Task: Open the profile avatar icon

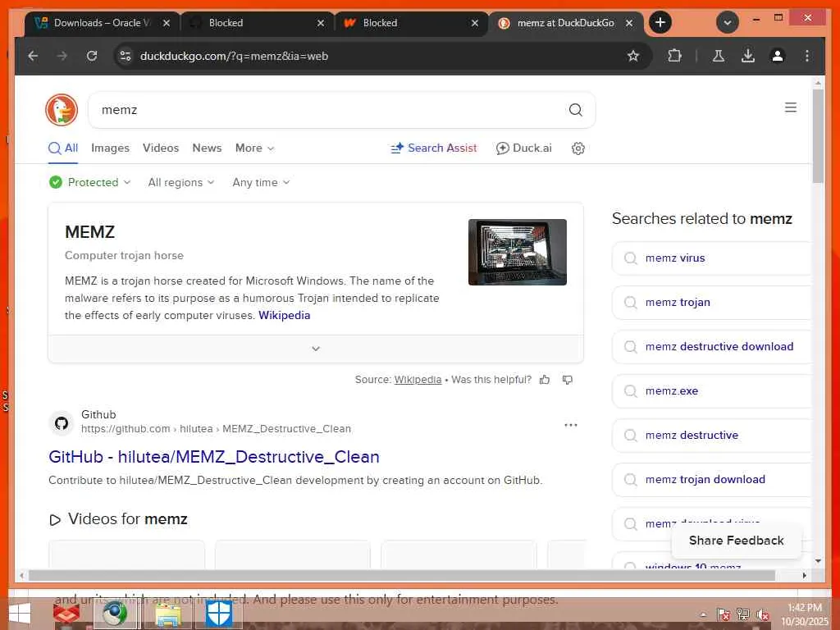Action: pos(778,56)
